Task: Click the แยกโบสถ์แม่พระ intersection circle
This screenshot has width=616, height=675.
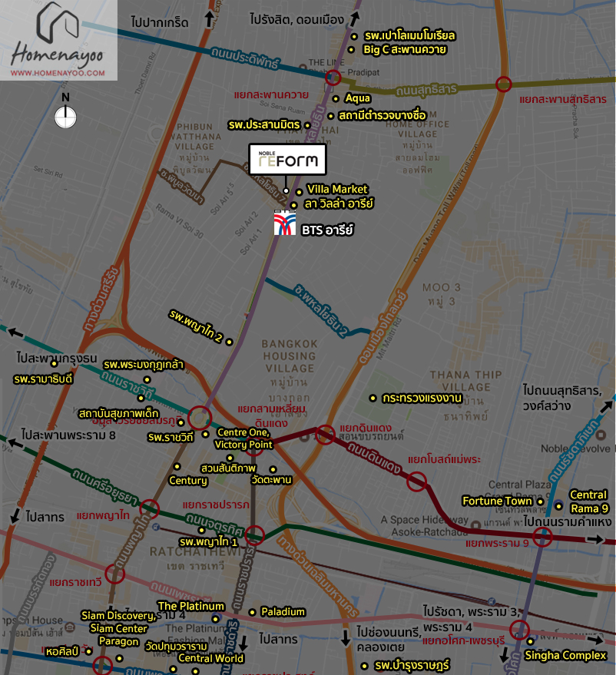Action: tap(417, 481)
